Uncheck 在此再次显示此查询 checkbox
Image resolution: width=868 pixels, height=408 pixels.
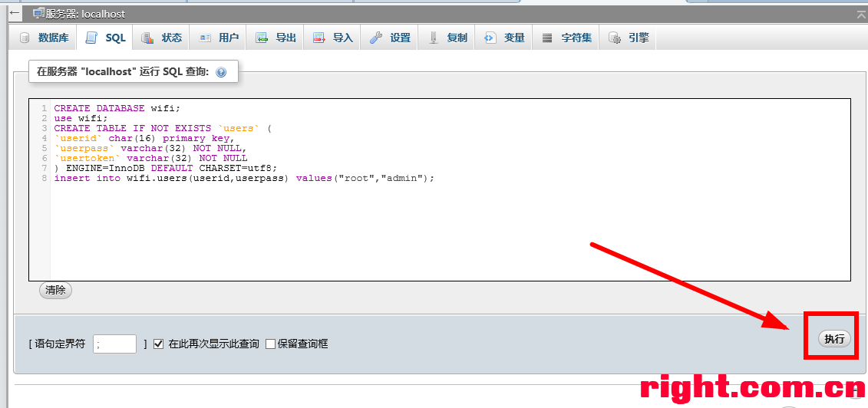pyautogui.click(x=158, y=344)
